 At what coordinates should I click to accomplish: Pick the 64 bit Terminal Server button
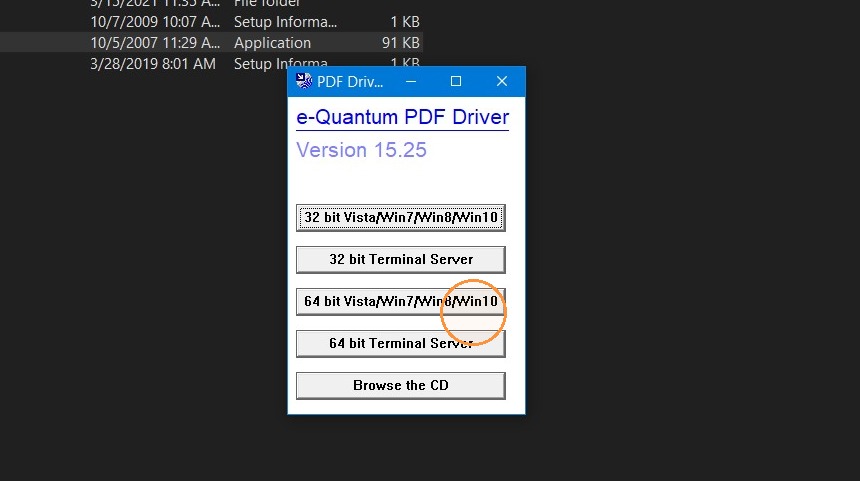coord(400,343)
